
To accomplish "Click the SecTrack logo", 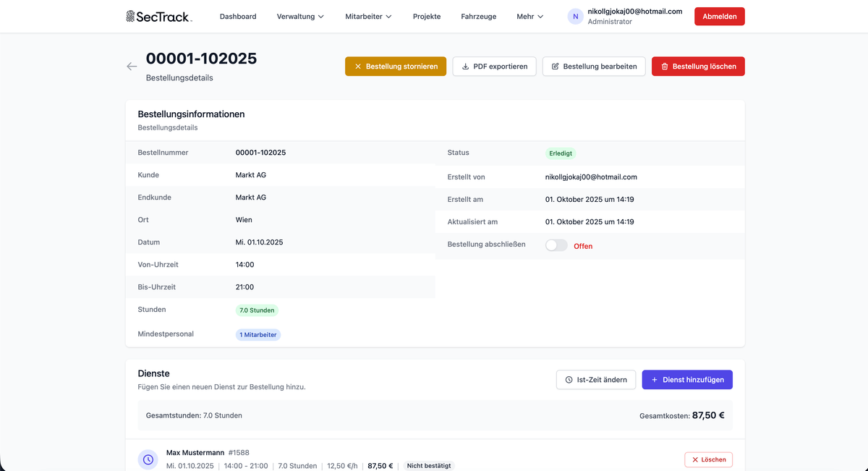I will (x=159, y=17).
